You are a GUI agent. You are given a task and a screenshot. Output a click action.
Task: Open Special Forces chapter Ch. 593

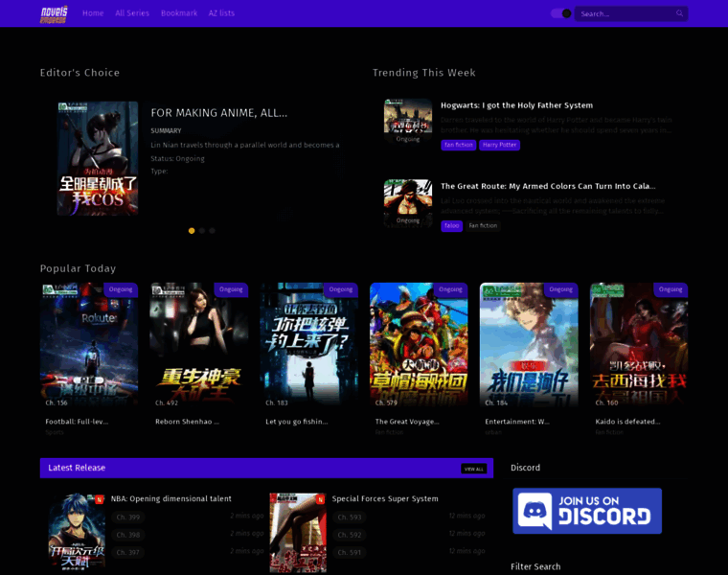coord(349,517)
